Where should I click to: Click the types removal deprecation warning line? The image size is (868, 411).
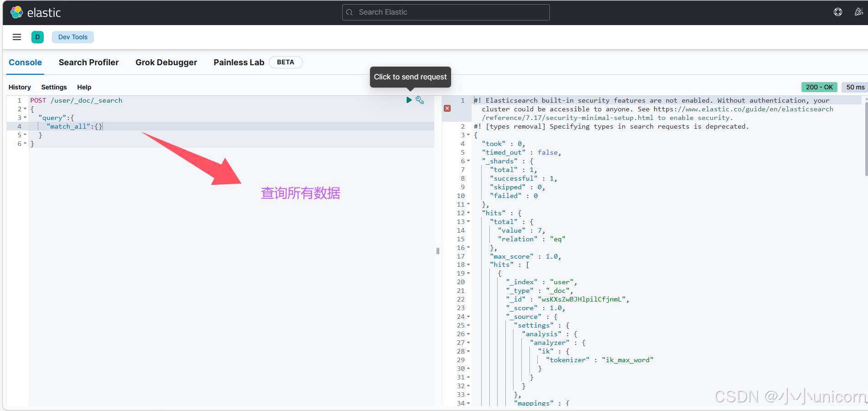tap(611, 126)
